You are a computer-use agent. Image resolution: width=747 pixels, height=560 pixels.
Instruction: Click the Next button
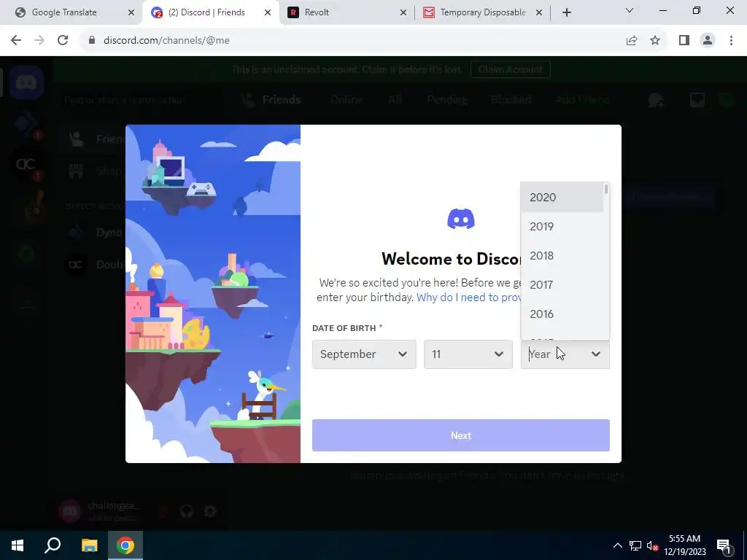[461, 435]
